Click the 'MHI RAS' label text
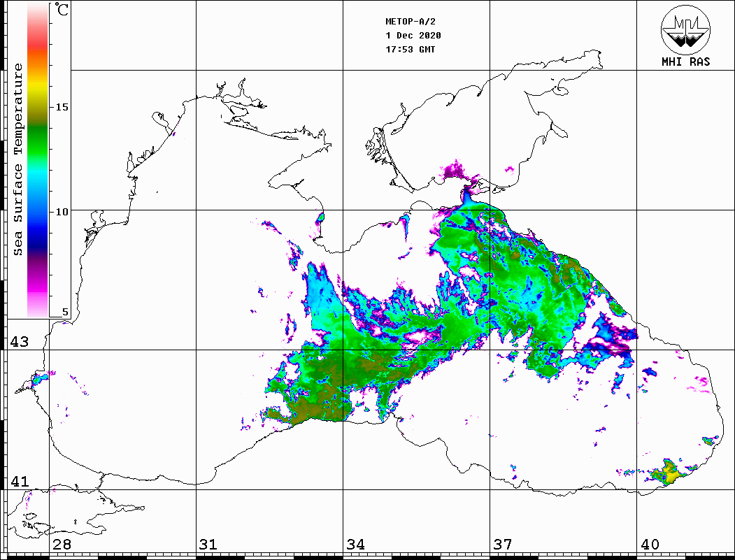The image size is (735, 560). tap(686, 62)
